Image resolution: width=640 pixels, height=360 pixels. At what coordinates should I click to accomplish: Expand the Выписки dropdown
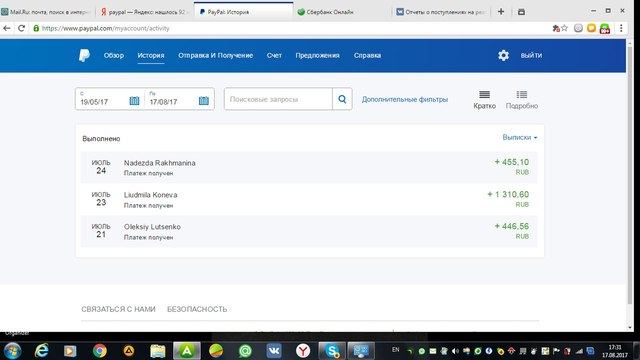tap(520, 138)
